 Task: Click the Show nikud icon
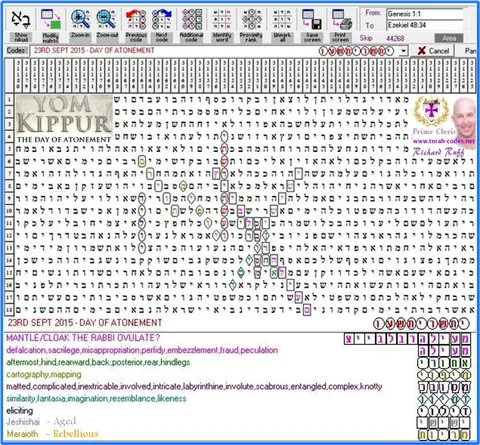tap(21, 19)
